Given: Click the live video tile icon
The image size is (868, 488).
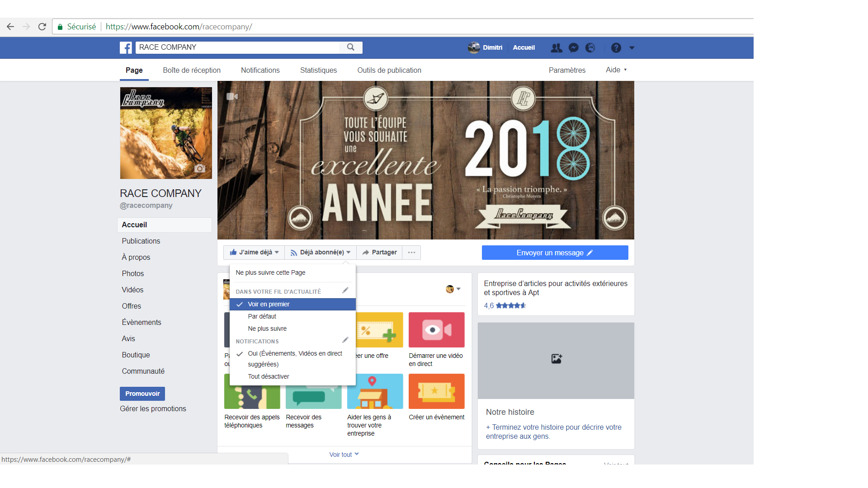Looking at the screenshot, I should tap(437, 330).
